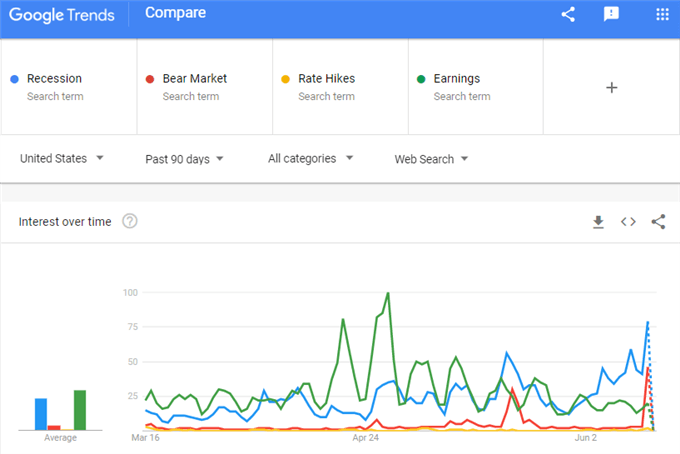
Task: Open the send feedback icon
Action: point(611,14)
